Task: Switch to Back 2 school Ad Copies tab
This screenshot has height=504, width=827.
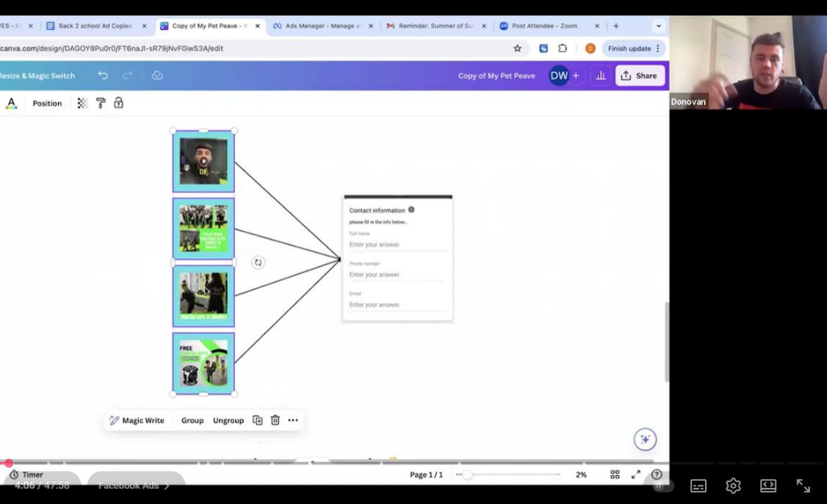Action: [93, 26]
